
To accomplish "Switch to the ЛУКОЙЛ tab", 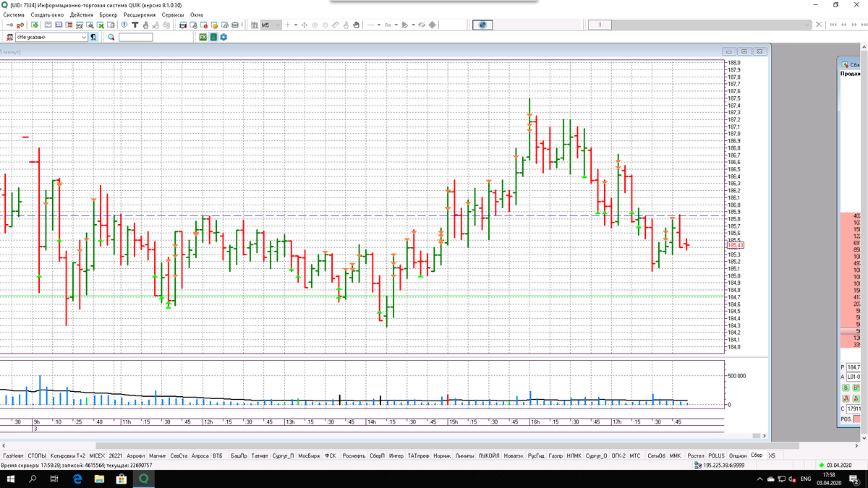I will (489, 456).
